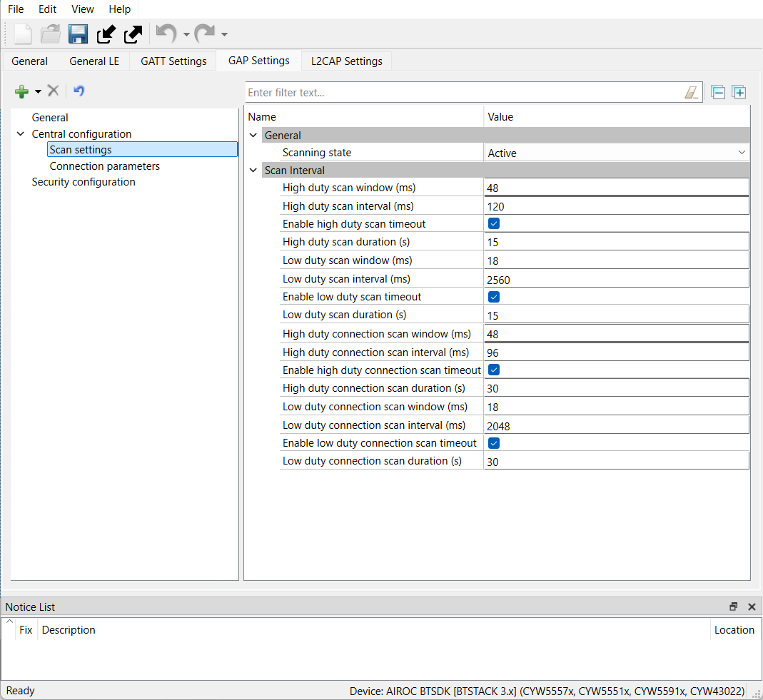The image size is (763, 700).
Task: Clear filter text with eraser icon
Action: click(x=690, y=92)
